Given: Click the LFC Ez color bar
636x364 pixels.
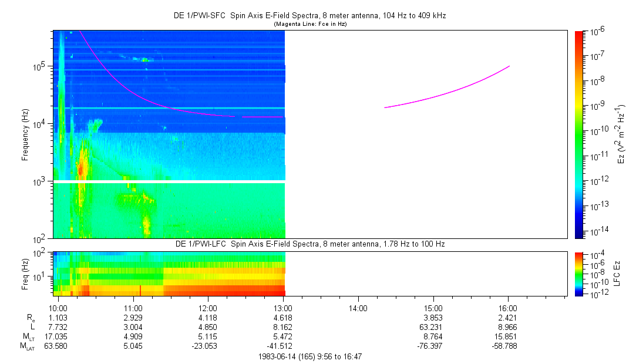Looking at the screenshot, I should pos(579,274).
